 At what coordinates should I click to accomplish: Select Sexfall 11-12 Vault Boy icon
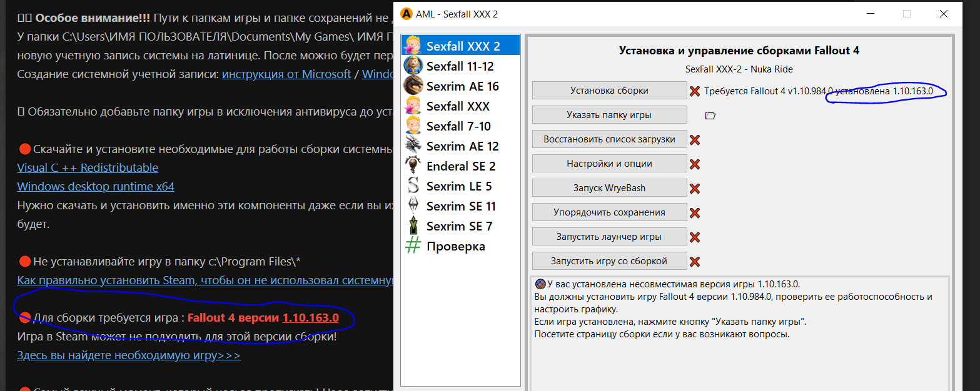click(x=413, y=66)
